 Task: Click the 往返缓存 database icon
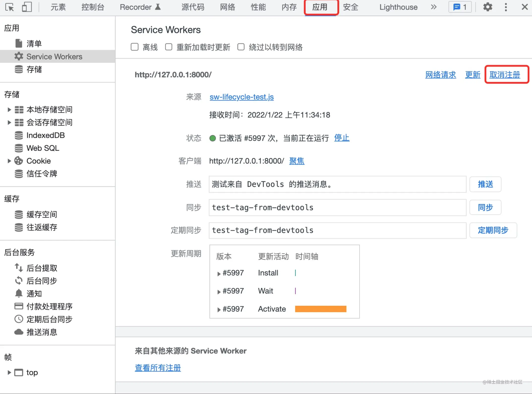pyautogui.click(x=19, y=227)
